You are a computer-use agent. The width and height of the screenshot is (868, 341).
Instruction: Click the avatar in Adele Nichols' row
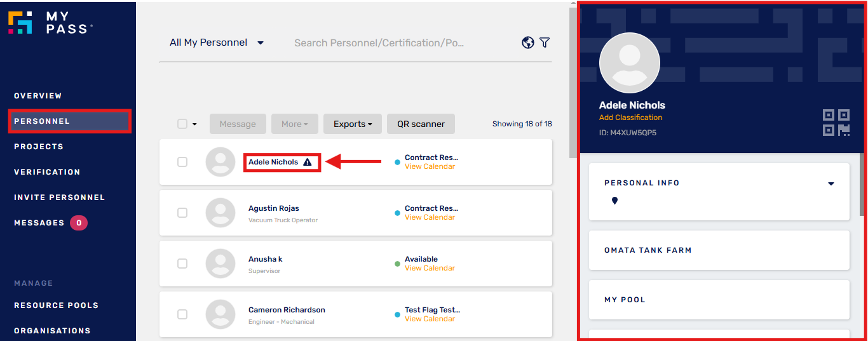click(220, 162)
